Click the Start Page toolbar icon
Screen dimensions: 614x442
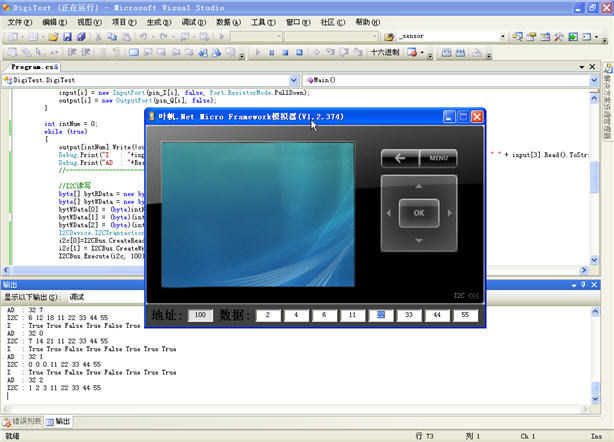[x=573, y=37]
